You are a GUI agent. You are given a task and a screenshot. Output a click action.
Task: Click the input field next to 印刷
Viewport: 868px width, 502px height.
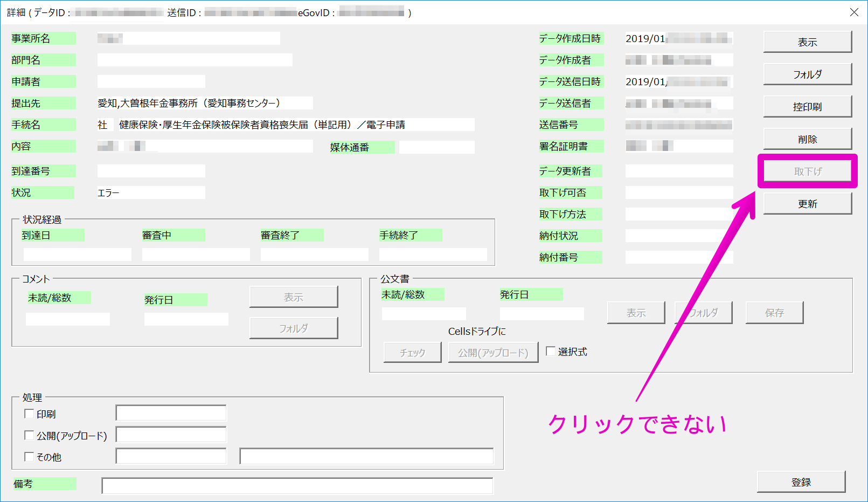[x=171, y=413]
